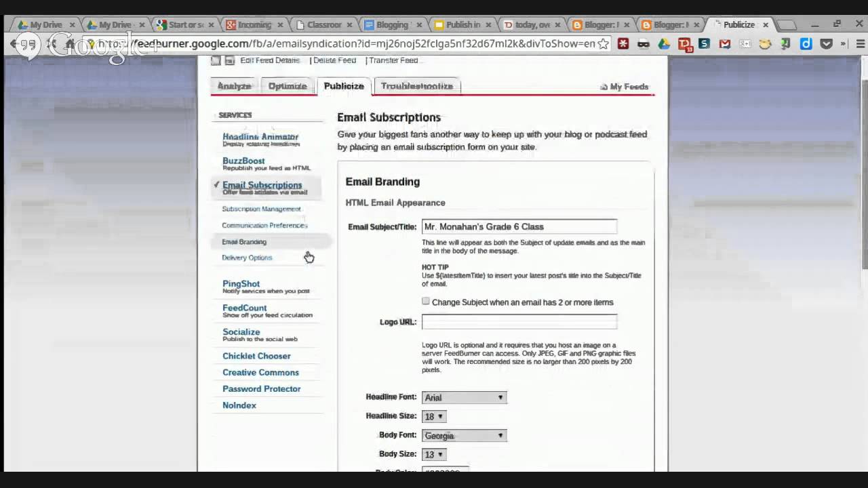Screen dimensions: 868x488
Task: Select Email Branding in the sidebar
Action: 244,241
